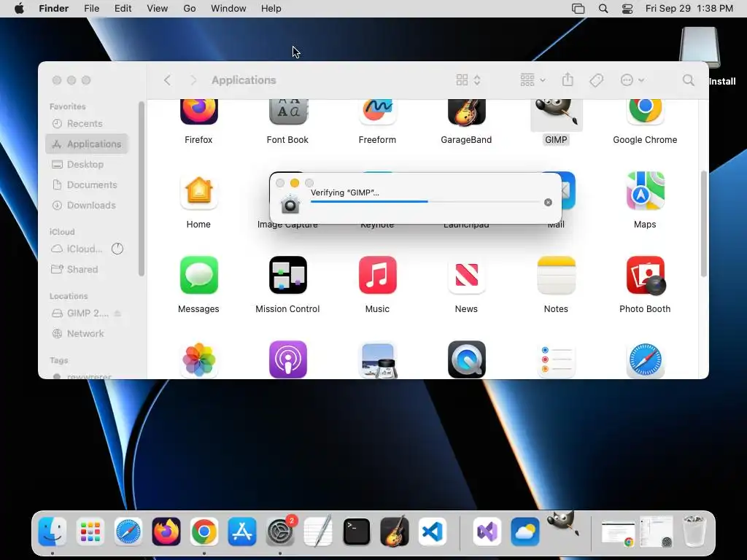Image resolution: width=747 pixels, height=560 pixels.
Task: Open the View menu
Action: point(158,9)
